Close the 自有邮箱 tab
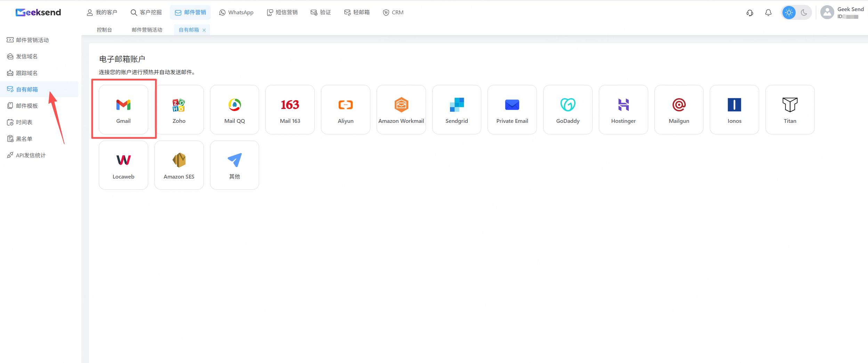868x363 pixels. 204,30
